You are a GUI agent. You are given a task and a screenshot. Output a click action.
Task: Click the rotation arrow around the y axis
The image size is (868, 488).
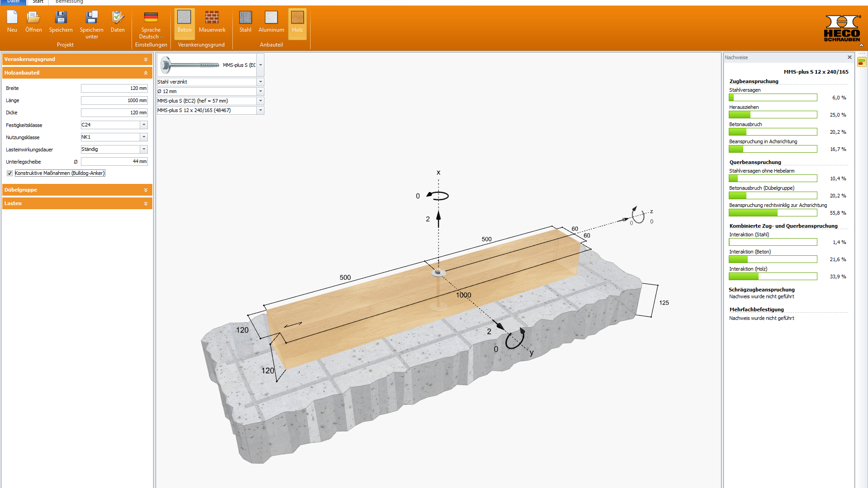click(x=515, y=339)
